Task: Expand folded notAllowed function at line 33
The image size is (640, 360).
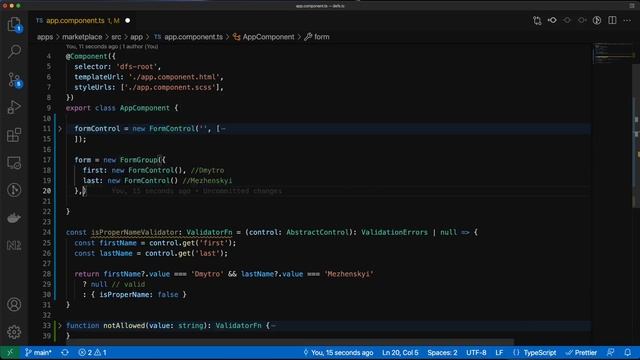Action: tap(60, 326)
